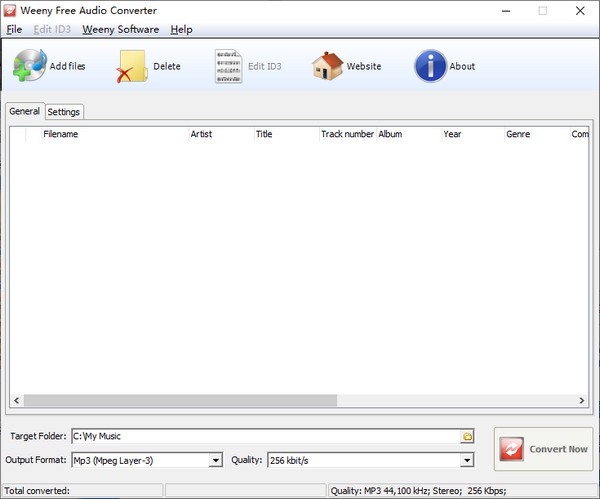Click the app icon in title bar

pyautogui.click(x=11, y=11)
